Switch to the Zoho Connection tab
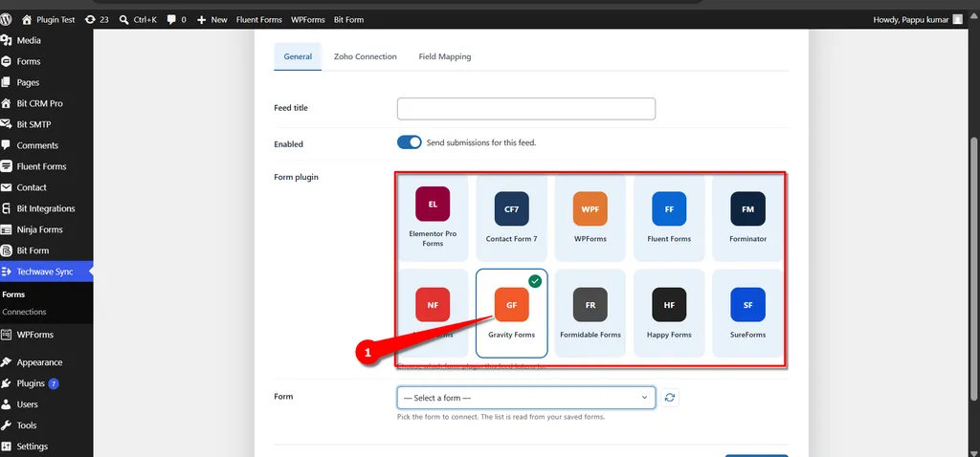 (365, 56)
